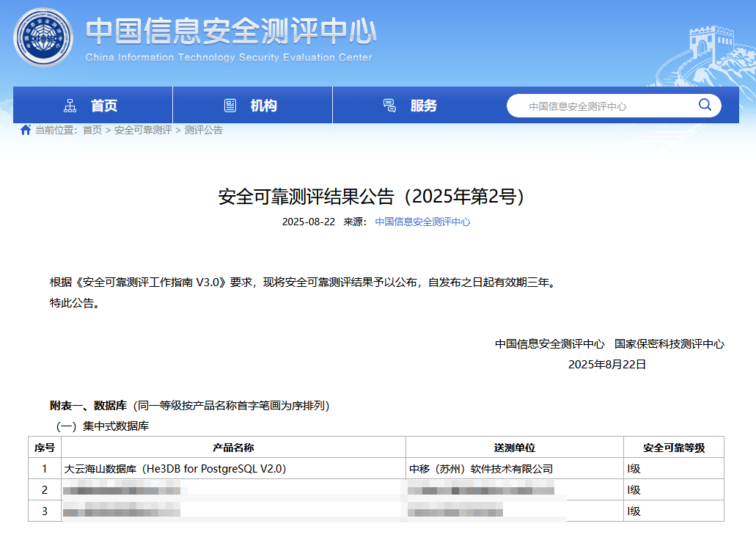Image resolution: width=756 pixels, height=543 pixels.
Task: Click the 产品名称 column header
Action: (x=233, y=448)
